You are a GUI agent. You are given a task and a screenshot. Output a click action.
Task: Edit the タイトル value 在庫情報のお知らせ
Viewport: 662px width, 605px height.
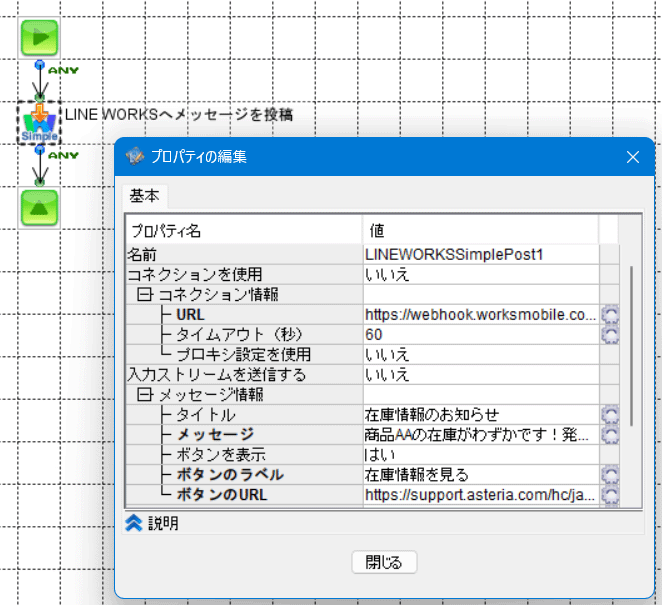click(x=481, y=415)
